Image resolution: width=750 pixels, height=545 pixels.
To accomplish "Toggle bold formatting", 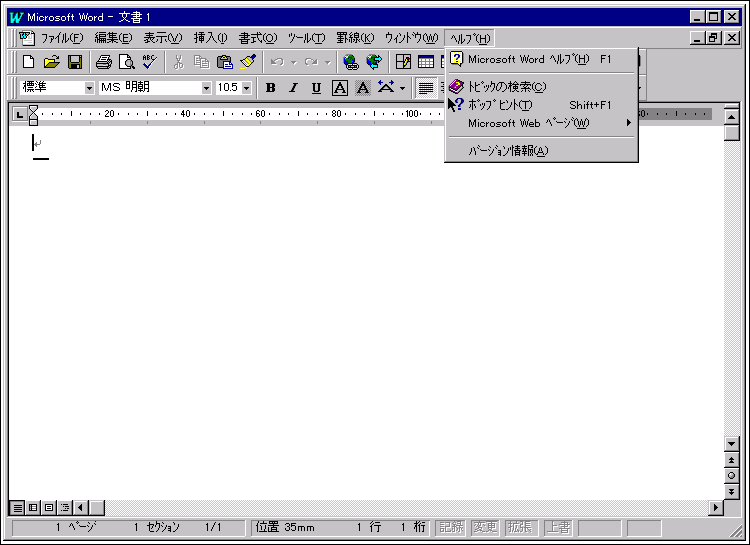I will pyautogui.click(x=270, y=88).
